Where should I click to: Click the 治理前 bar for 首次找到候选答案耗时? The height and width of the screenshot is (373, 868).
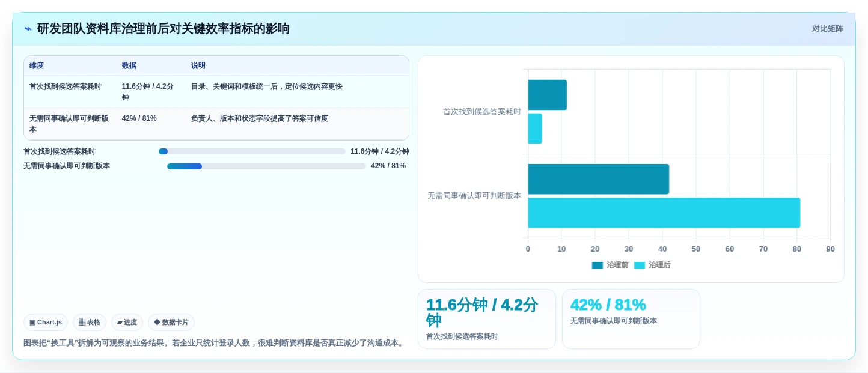pyautogui.click(x=547, y=95)
